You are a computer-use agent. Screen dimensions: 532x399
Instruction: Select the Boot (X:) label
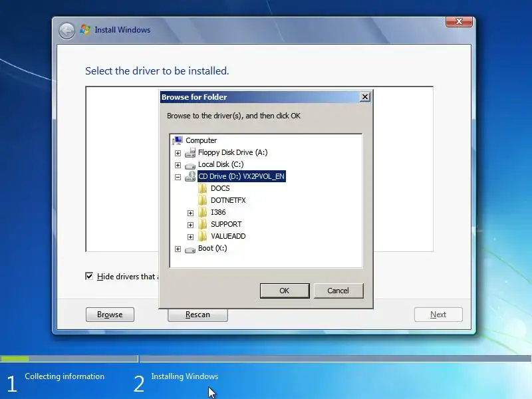point(213,248)
